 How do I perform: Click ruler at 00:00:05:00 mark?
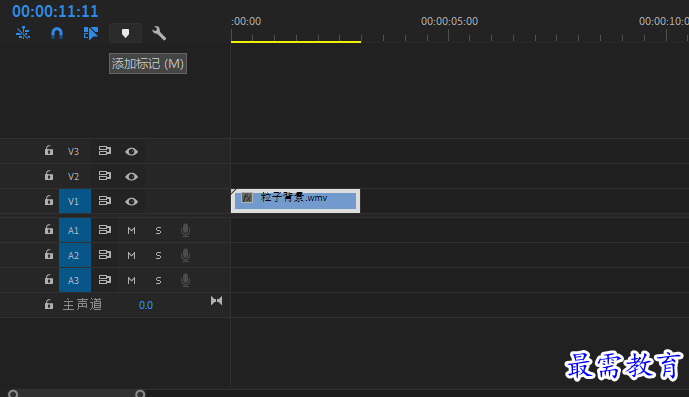(x=449, y=21)
